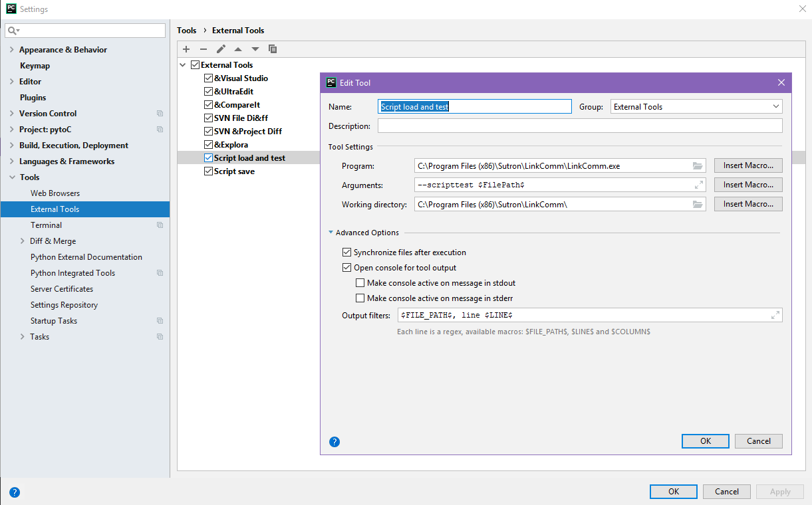
Task: Browse for Program path folder icon
Action: (x=698, y=165)
